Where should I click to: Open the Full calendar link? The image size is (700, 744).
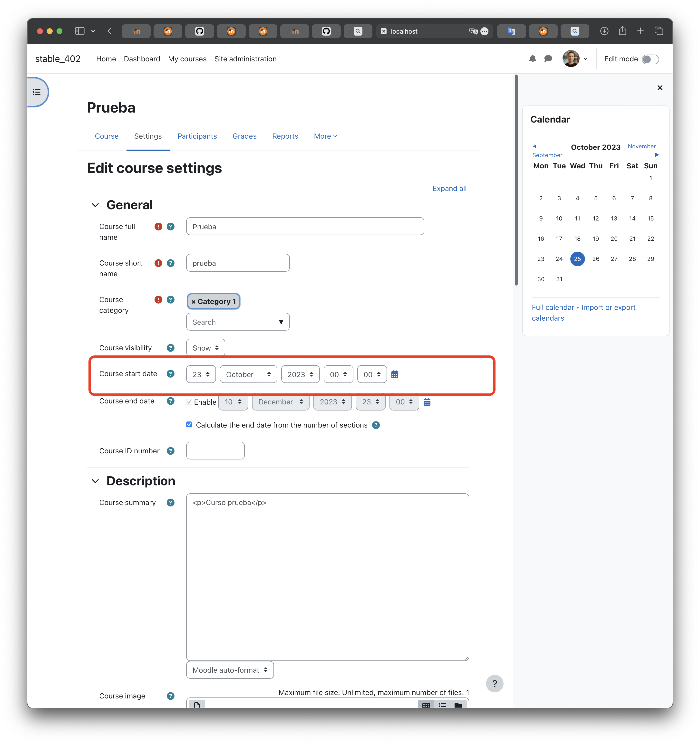coord(553,307)
